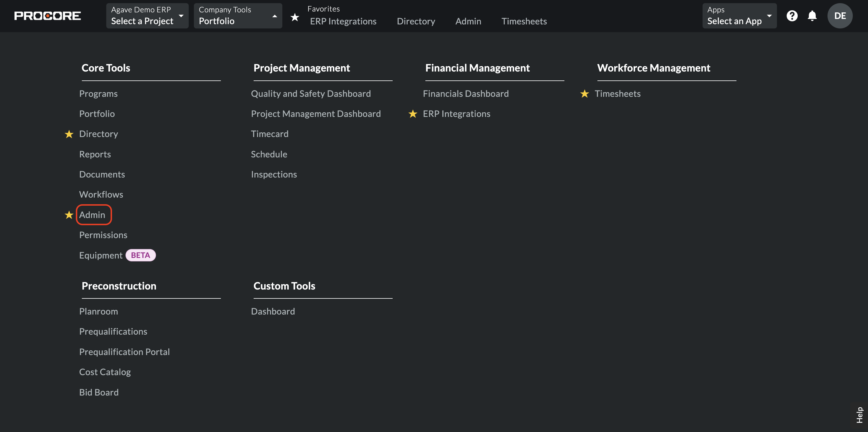Toggle the star next to Admin
The image size is (868, 432).
point(69,215)
